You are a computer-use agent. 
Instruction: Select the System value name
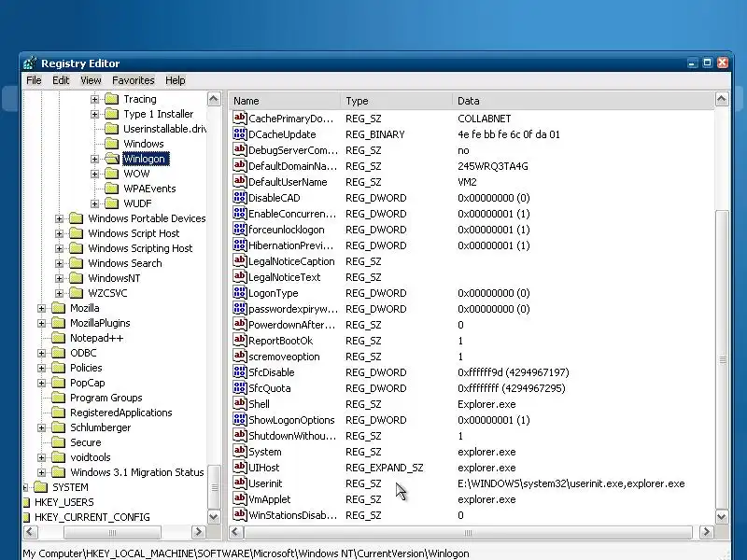point(265,452)
